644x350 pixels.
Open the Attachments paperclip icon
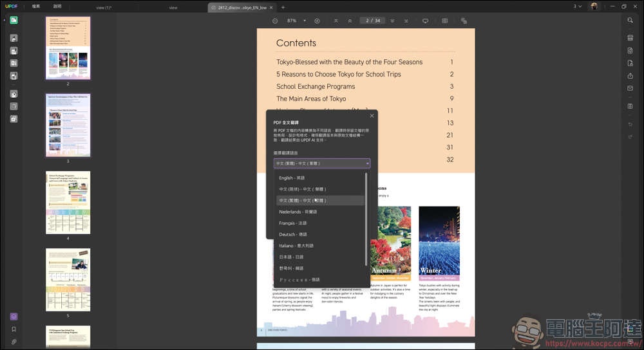[14, 342]
